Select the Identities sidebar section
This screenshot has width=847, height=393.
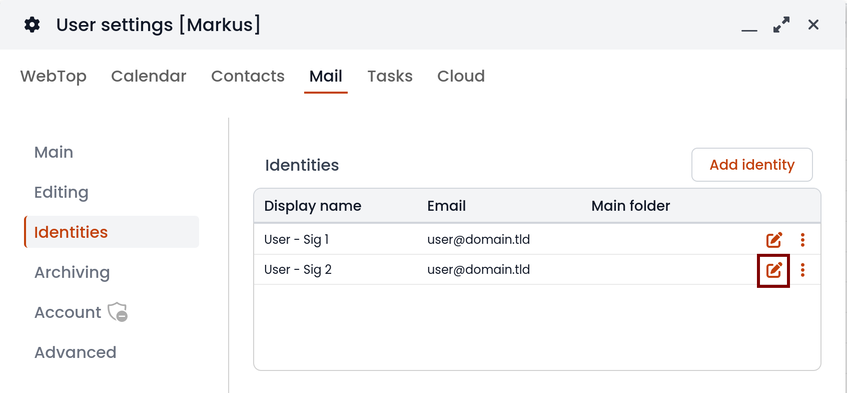tap(112, 232)
